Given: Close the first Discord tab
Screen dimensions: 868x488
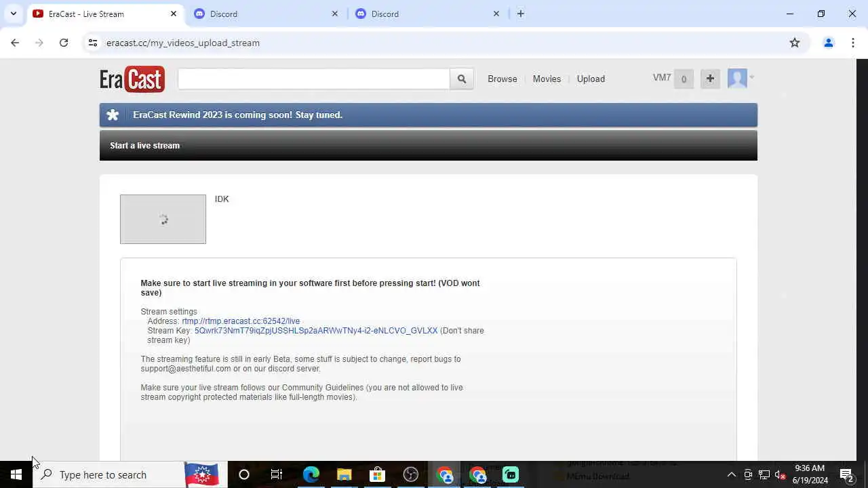Looking at the screenshot, I should [x=334, y=14].
